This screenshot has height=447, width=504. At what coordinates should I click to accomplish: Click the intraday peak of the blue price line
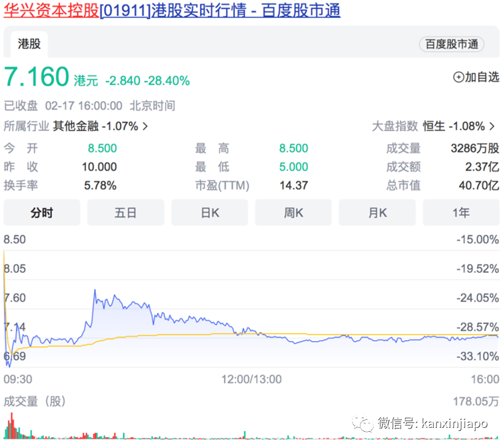(x=95, y=290)
